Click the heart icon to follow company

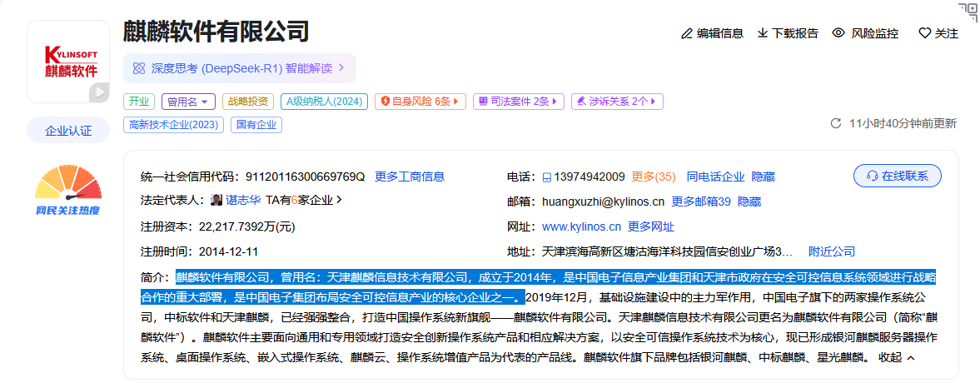click(x=925, y=34)
